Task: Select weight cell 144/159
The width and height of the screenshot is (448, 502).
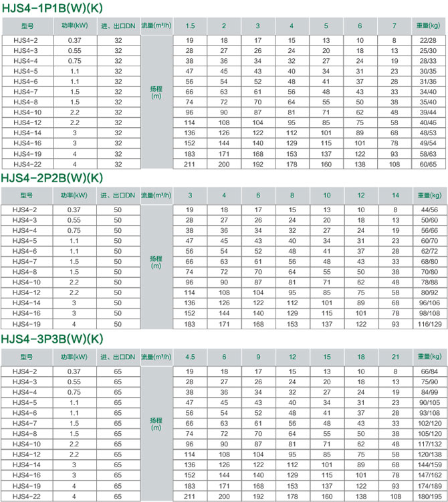Action: pos(429,465)
